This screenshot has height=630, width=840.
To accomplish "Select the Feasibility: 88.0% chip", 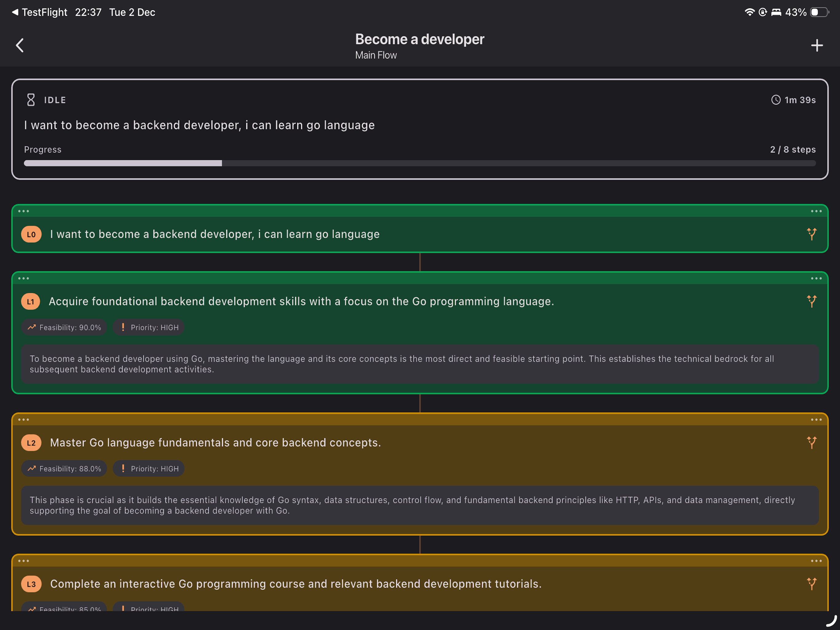I will pyautogui.click(x=64, y=469).
